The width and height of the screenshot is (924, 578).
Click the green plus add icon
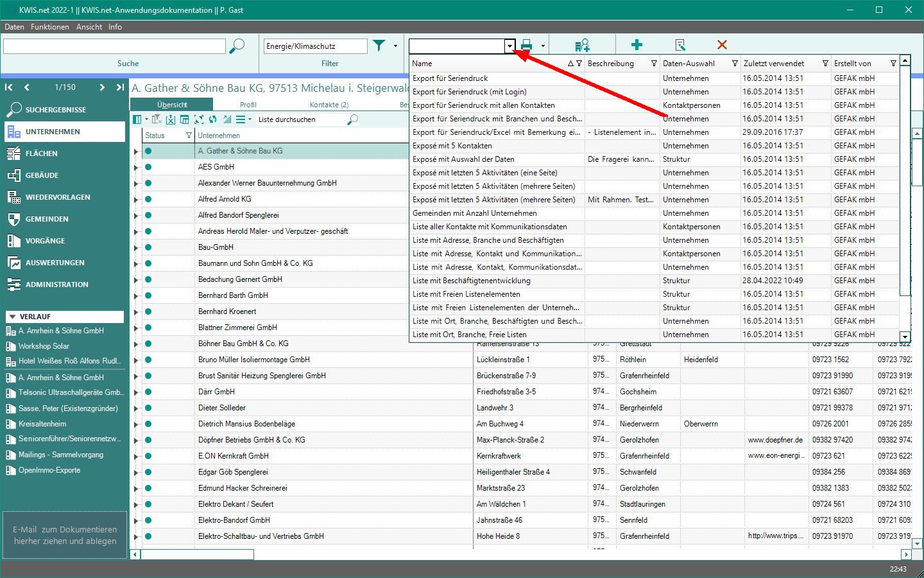[x=637, y=44]
